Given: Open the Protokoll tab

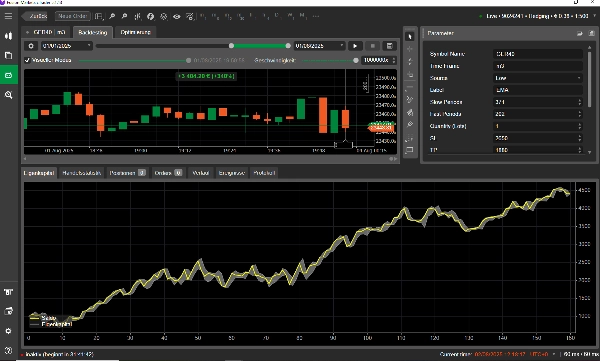Looking at the screenshot, I should click(x=264, y=173).
